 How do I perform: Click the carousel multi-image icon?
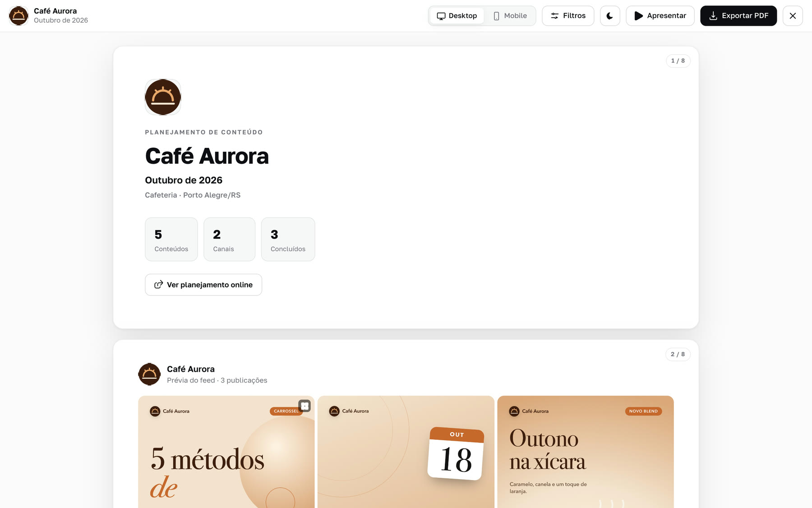point(305,406)
